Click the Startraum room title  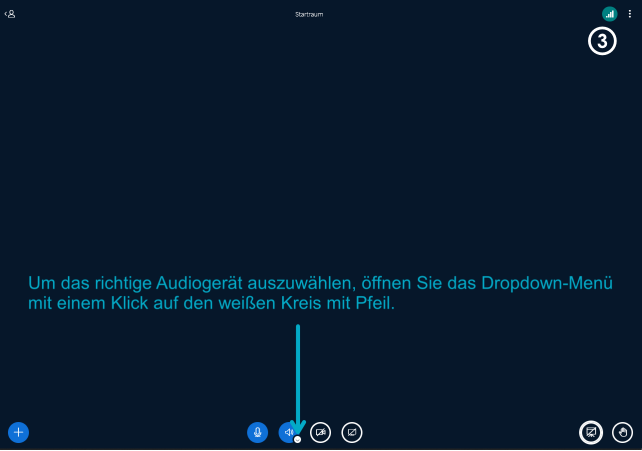(x=309, y=14)
